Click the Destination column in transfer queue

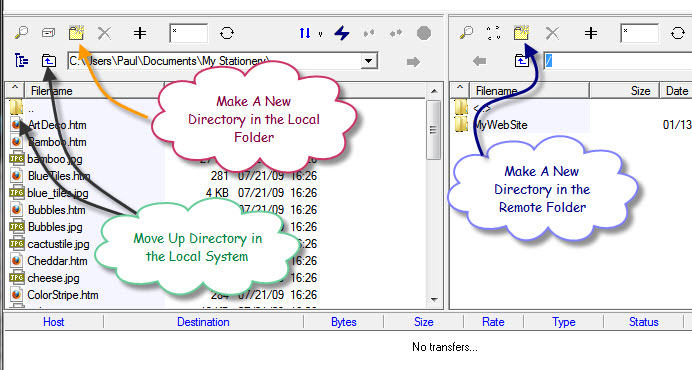[203, 322]
